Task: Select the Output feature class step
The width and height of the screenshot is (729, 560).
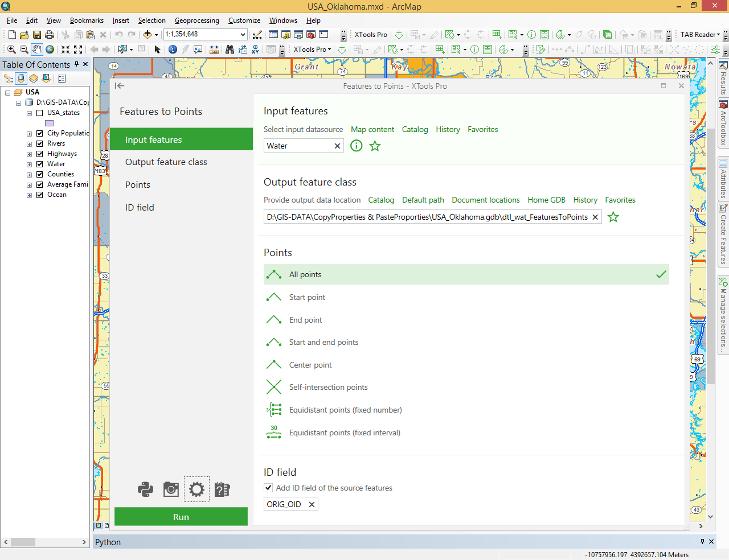Action: click(x=166, y=162)
